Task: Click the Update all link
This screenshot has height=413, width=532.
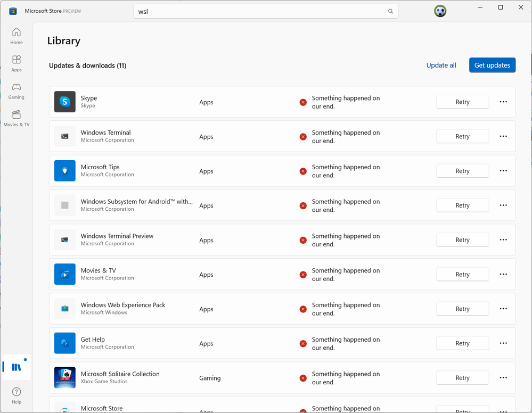Action: tap(441, 65)
